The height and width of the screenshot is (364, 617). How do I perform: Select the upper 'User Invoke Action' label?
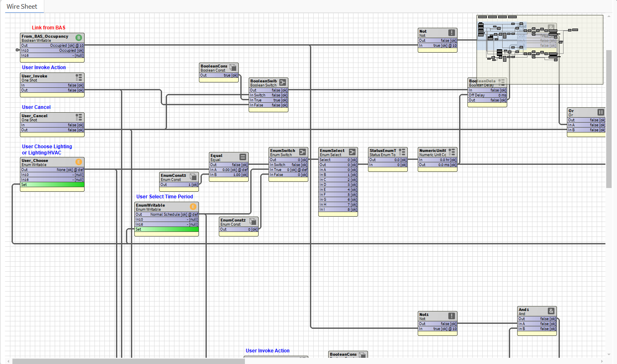(x=44, y=67)
